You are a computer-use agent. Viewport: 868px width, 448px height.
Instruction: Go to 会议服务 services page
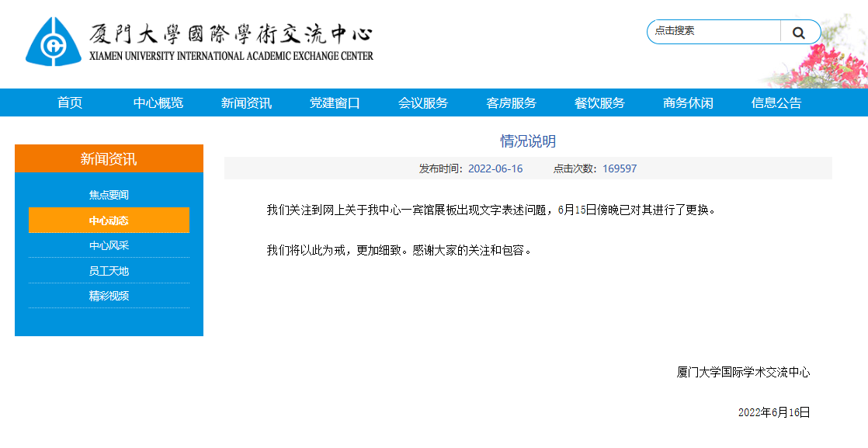423,102
